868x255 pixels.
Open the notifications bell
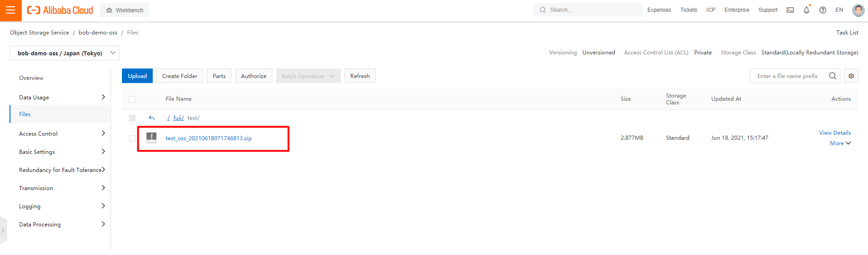(806, 10)
